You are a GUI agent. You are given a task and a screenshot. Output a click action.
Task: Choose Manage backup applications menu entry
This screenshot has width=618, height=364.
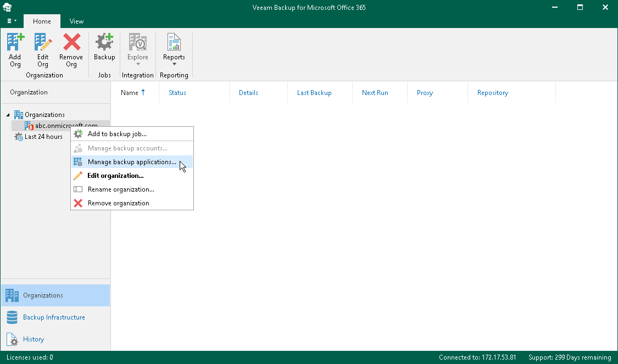tap(132, 162)
